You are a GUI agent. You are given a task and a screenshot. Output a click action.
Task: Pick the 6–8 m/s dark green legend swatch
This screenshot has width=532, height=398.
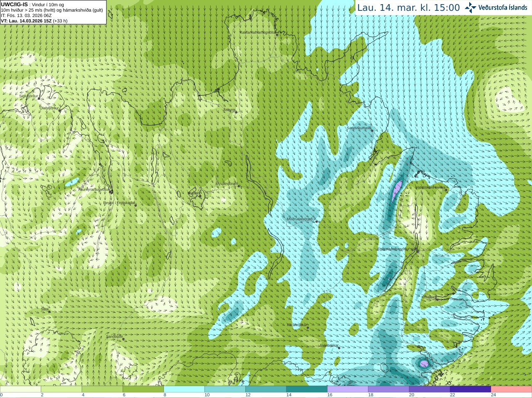(x=143, y=389)
